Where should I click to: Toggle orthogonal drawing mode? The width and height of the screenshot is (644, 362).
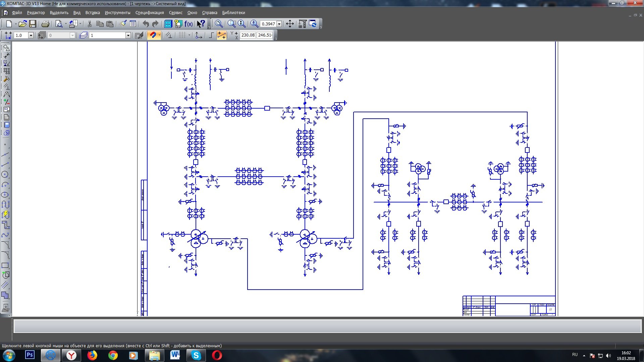(x=211, y=35)
